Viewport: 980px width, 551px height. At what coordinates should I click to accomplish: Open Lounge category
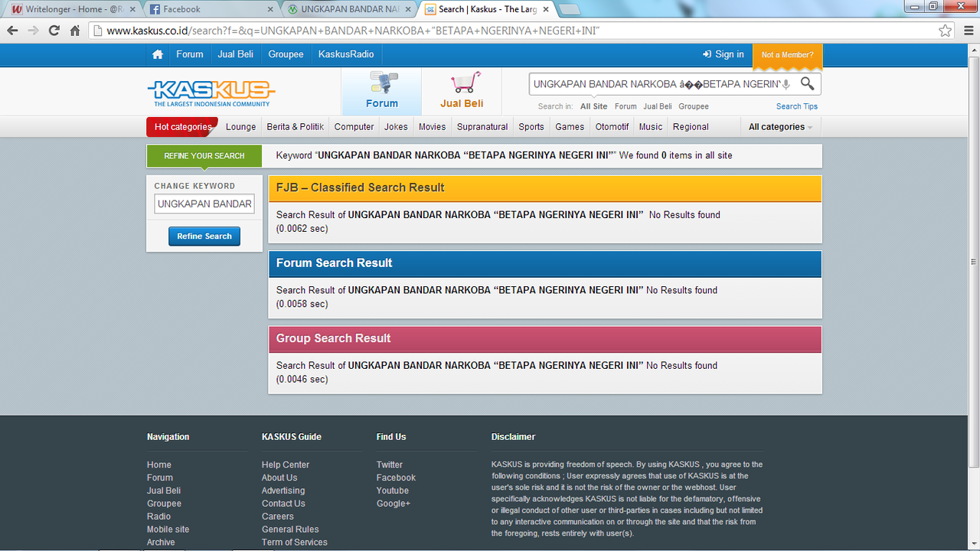[x=240, y=127]
